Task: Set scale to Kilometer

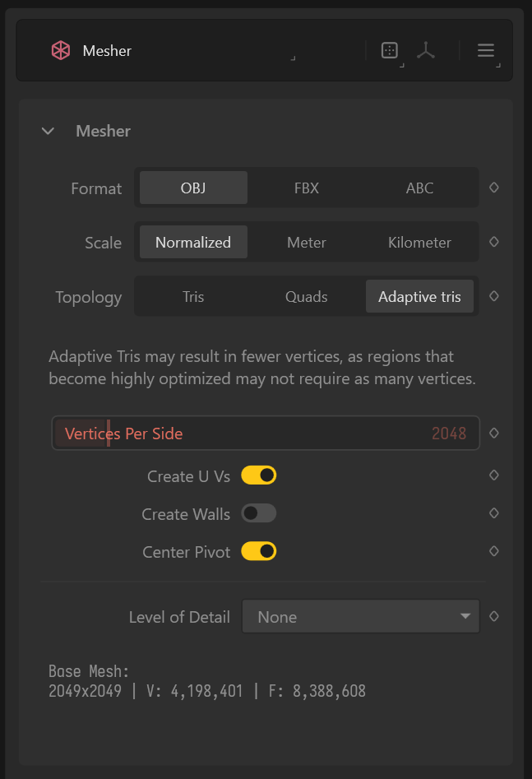Action: pyautogui.click(x=419, y=242)
